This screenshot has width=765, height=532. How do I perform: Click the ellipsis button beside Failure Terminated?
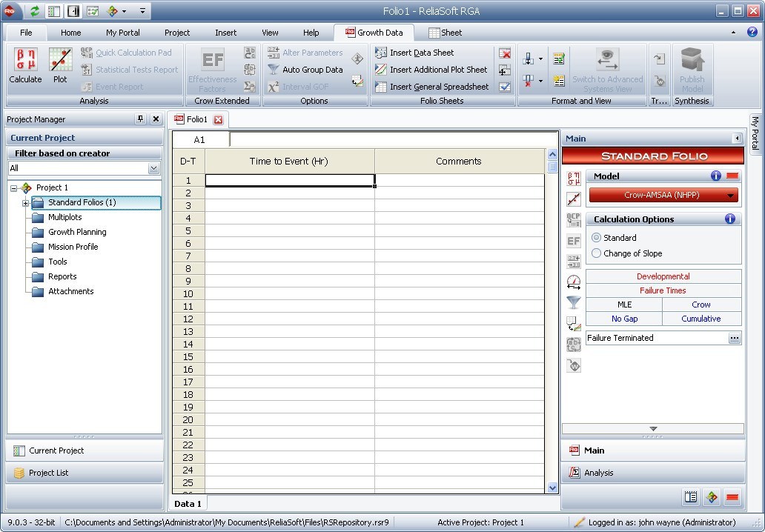pos(735,338)
